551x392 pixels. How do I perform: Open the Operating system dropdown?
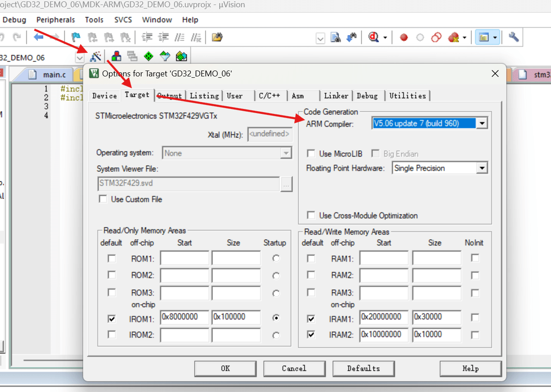click(286, 153)
